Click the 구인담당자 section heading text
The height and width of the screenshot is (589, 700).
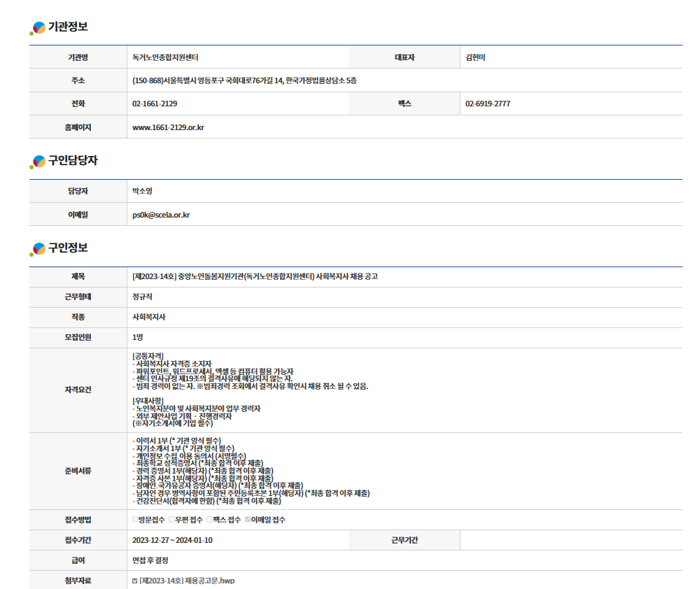[x=73, y=161]
